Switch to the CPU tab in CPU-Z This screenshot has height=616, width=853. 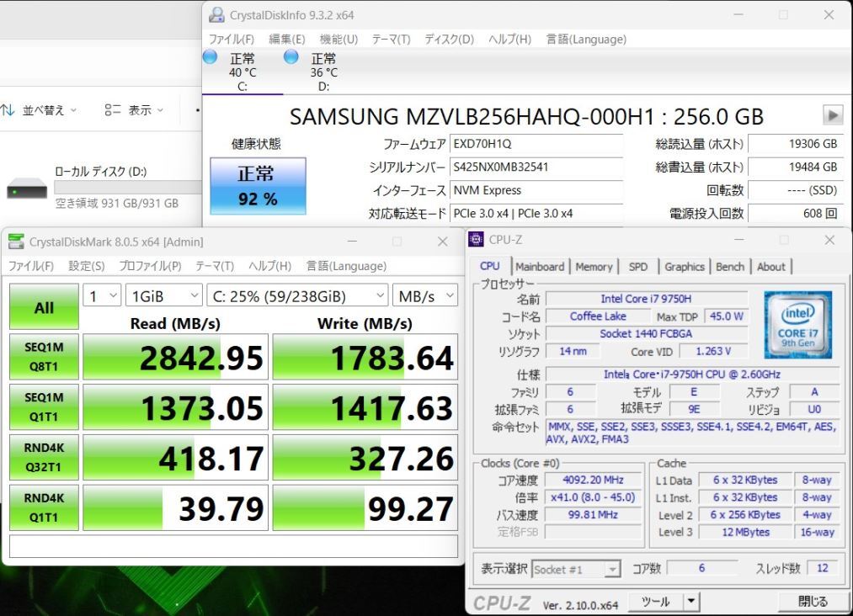[489, 266]
